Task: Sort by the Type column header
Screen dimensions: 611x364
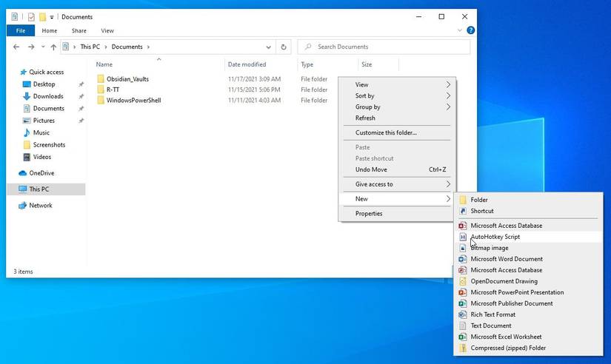Action: pyautogui.click(x=328, y=64)
